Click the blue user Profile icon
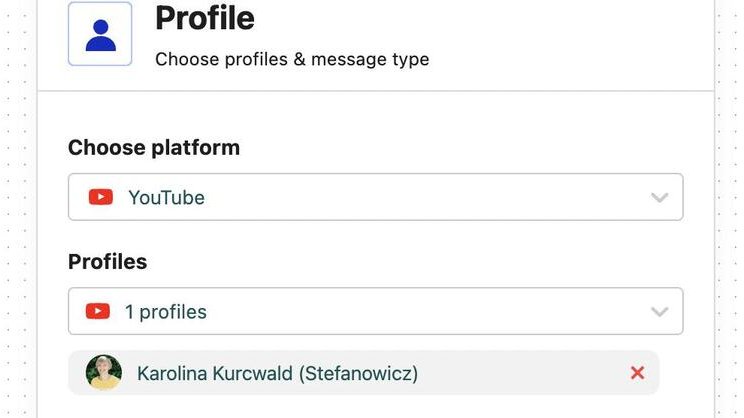The image size is (744, 418). (x=100, y=35)
